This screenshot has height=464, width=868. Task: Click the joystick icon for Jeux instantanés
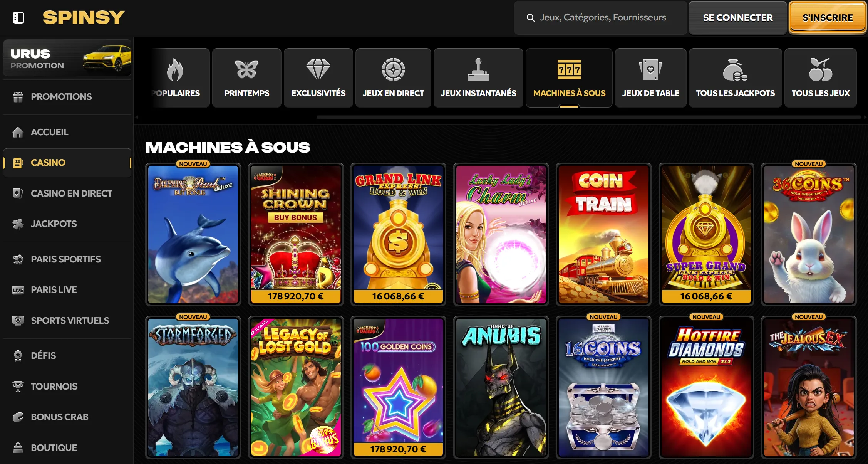click(478, 70)
